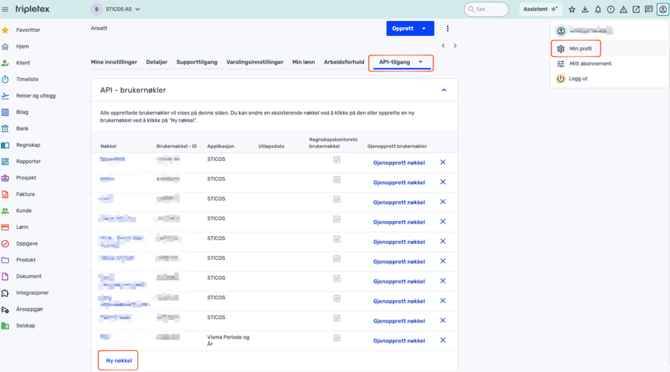
Task: Open Timeliste in the sidebar
Action: point(27,79)
